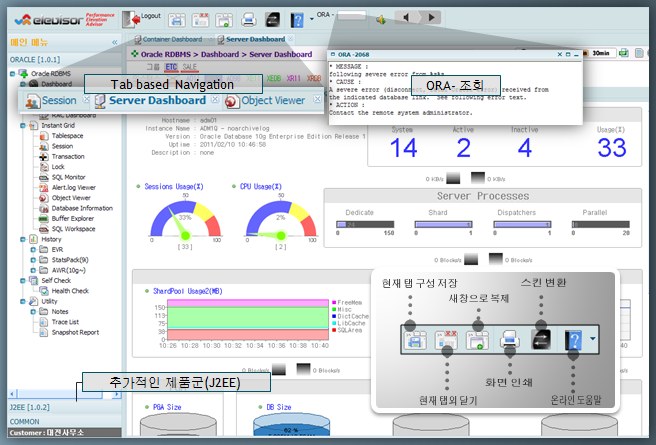
Task: Click the 'CPU Usage(%)' chart title
Action: (261, 187)
